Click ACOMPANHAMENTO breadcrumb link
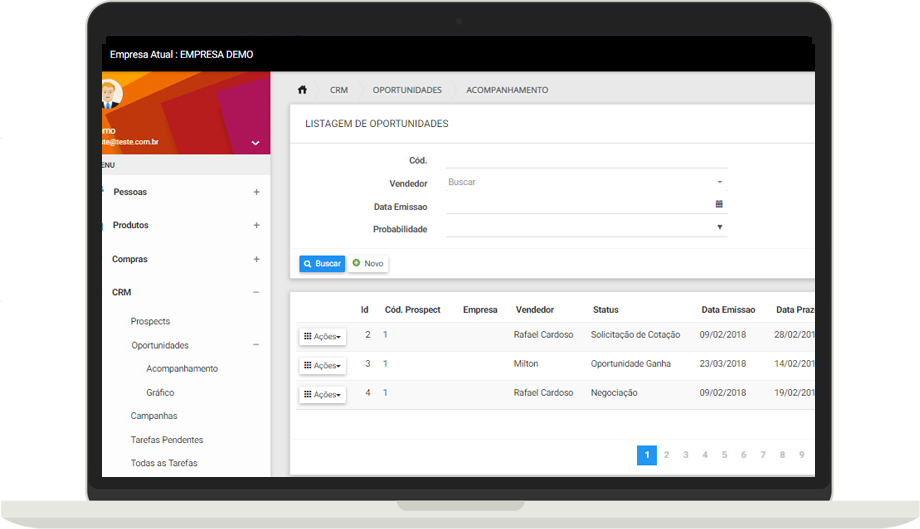 [x=507, y=90]
